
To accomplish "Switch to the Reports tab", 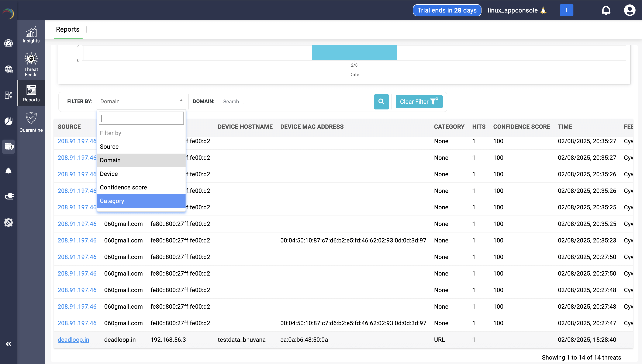I will 68,29.
